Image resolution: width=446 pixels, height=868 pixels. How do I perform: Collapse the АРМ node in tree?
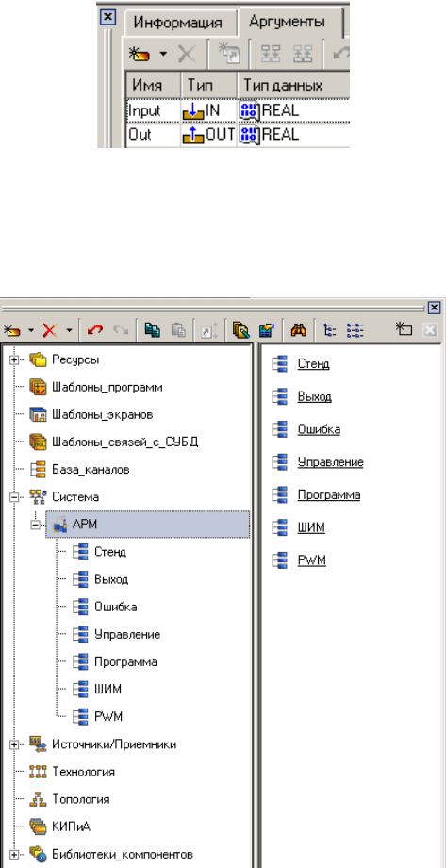pos(37,525)
